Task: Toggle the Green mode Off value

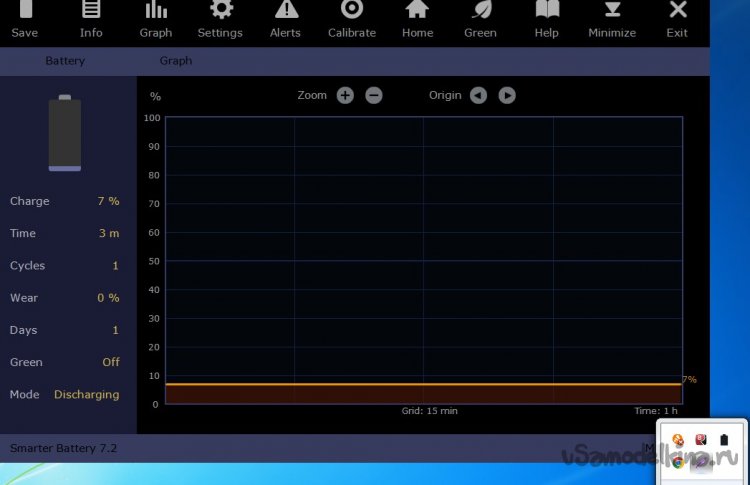Action: coord(110,362)
